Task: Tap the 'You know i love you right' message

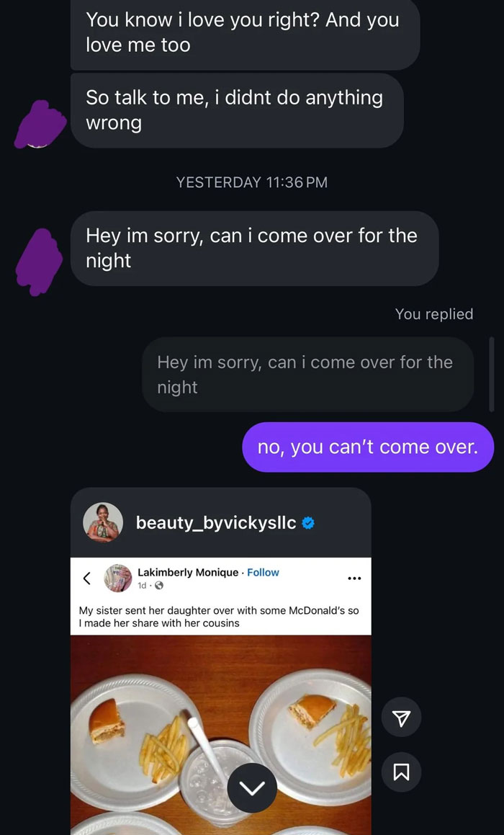Action: pyautogui.click(x=245, y=35)
